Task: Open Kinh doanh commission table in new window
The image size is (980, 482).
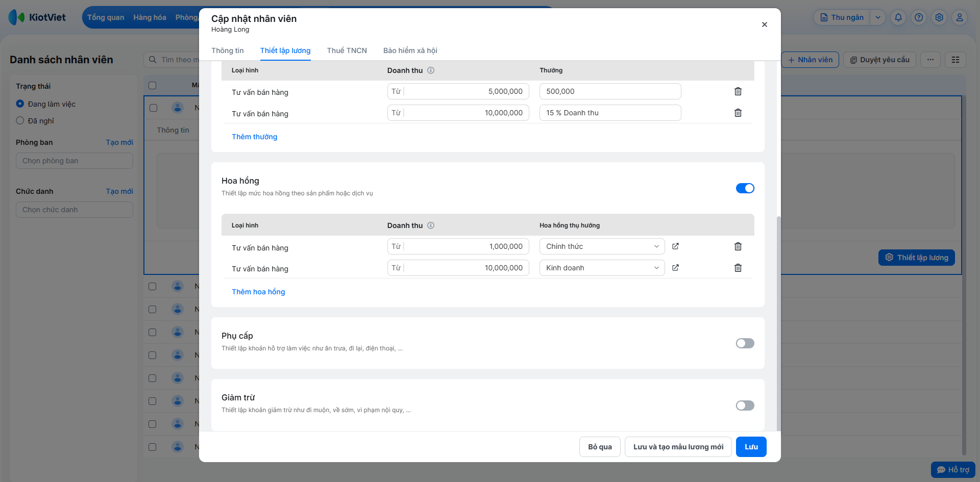Action: pos(675,268)
